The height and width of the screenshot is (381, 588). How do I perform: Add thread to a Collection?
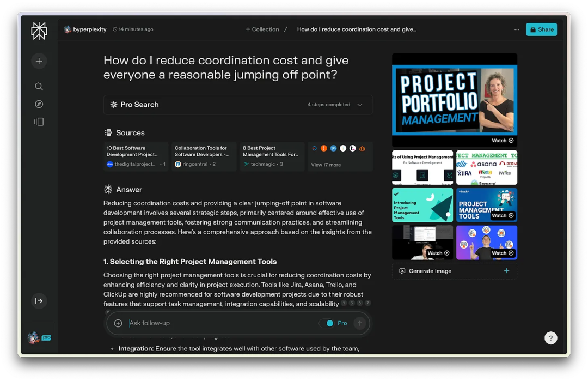(262, 29)
